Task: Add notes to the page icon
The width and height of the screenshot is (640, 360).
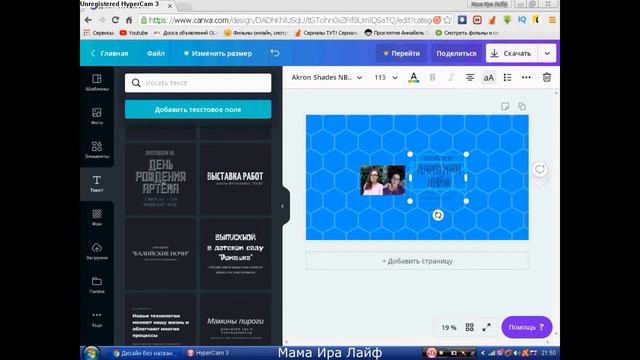Action: click(x=505, y=107)
